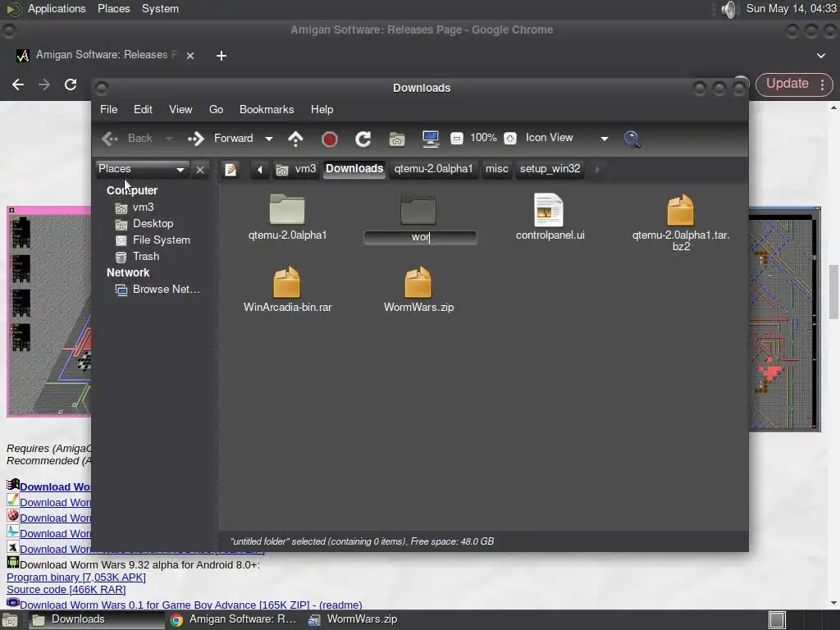Screen dimensions: 840x630
Task: Go to qtemu-2.0alpha1 path button
Action: tap(433, 169)
